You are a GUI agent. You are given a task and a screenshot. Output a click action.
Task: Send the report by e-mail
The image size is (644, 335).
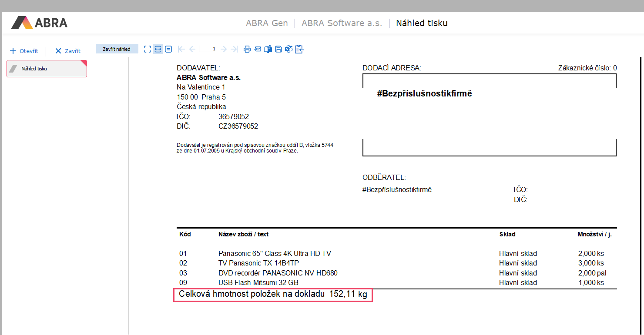258,49
